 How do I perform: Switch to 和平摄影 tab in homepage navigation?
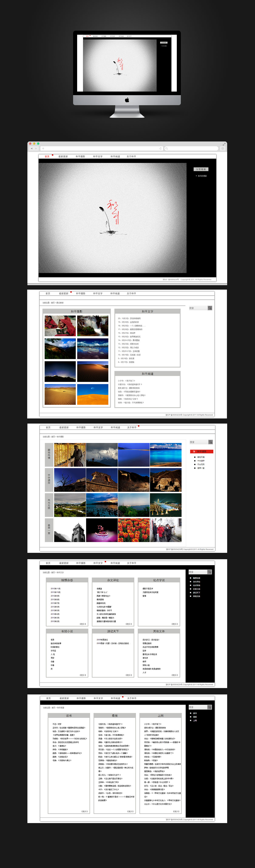pos(80,157)
